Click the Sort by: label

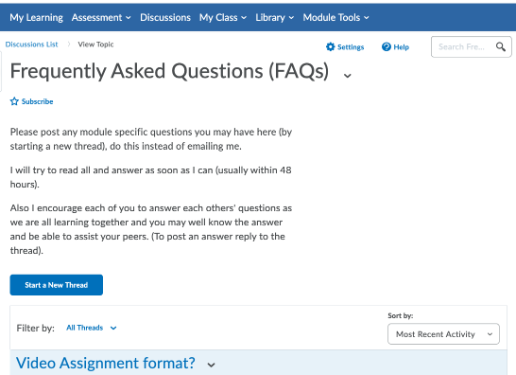click(x=400, y=315)
